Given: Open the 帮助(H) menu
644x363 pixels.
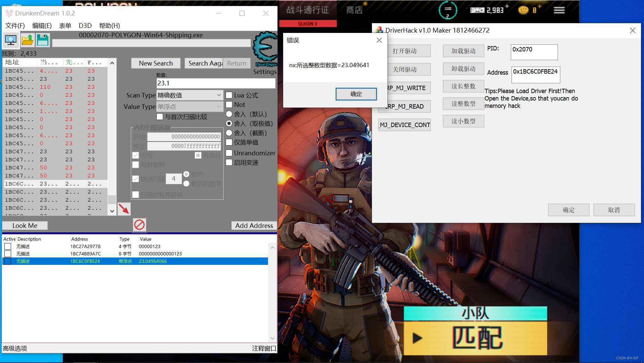Looking at the screenshot, I should tap(110, 26).
